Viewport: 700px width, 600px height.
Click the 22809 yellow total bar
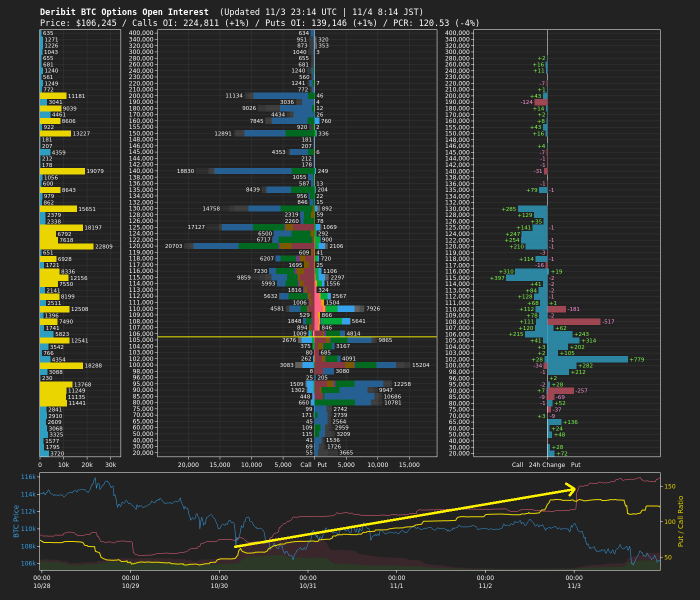[x=66, y=246]
